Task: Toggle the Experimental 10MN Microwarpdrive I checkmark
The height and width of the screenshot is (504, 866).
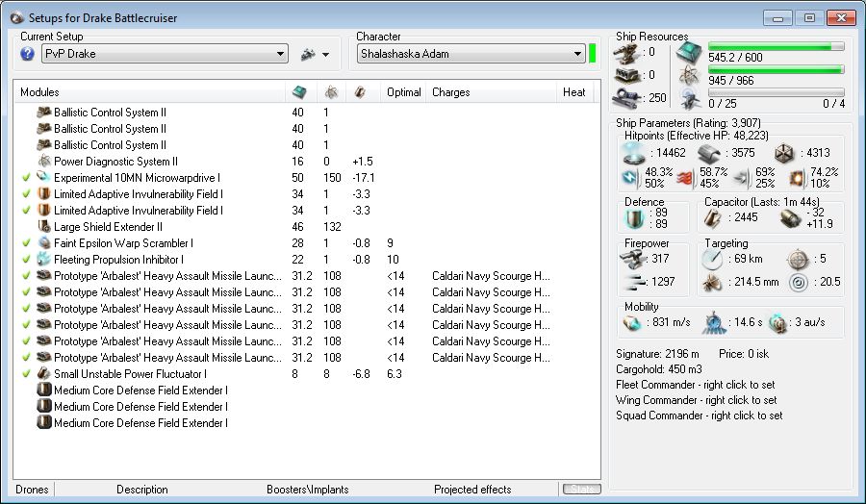Action: pyautogui.click(x=26, y=178)
